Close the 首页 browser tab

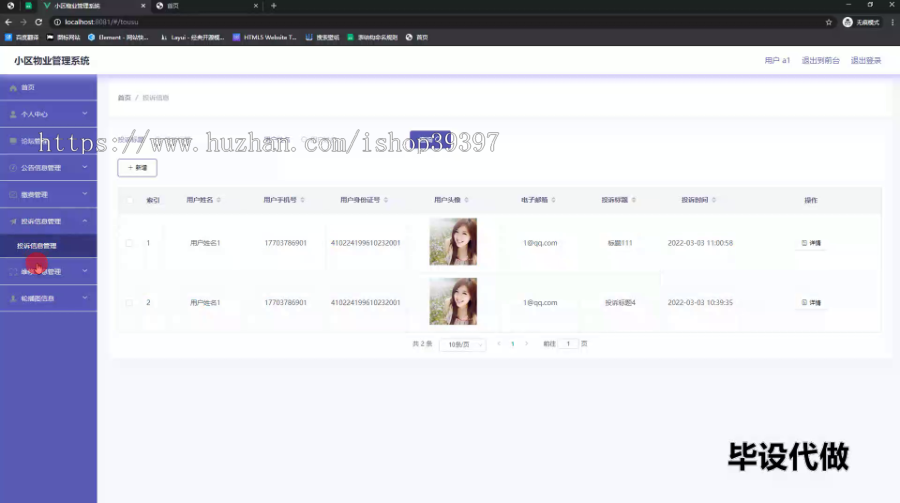255,6
